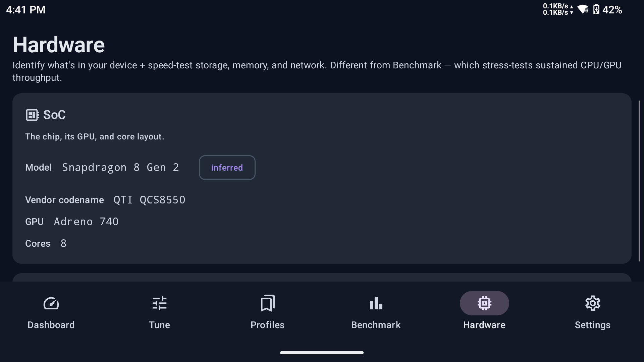
Task: Click the SoC chip icon
Action: pyautogui.click(x=32, y=115)
